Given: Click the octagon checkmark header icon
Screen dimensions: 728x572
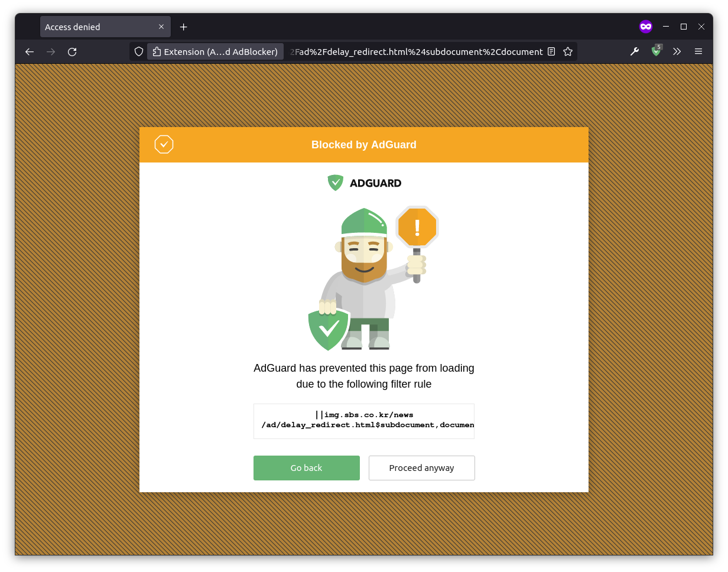Looking at the screenshot, I should point(164,144).
